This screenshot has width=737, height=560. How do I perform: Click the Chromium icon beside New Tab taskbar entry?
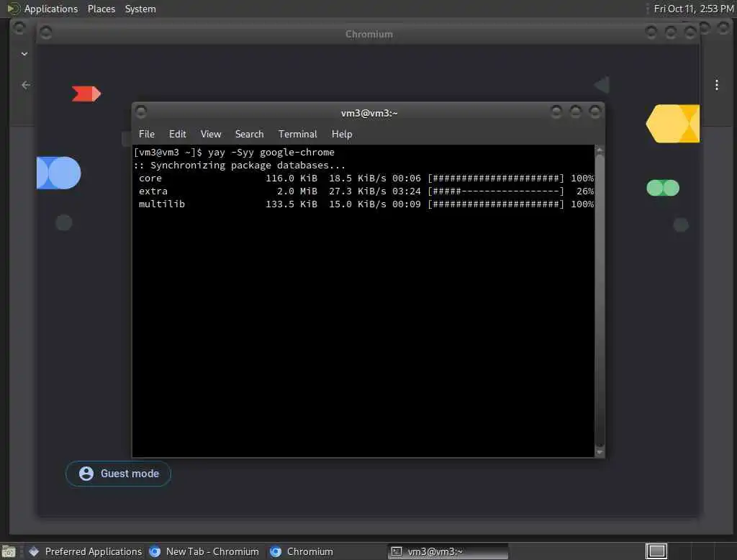tap(155, 551)
